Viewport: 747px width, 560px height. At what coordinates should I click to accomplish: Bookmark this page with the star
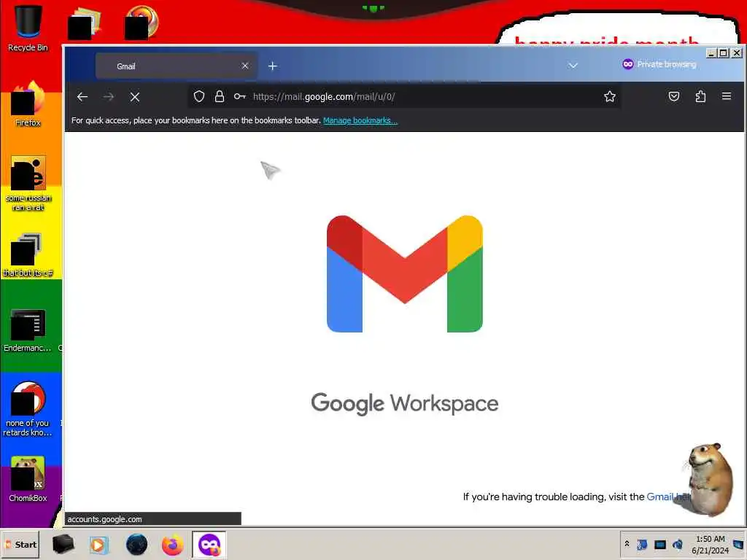click(610, 97)
